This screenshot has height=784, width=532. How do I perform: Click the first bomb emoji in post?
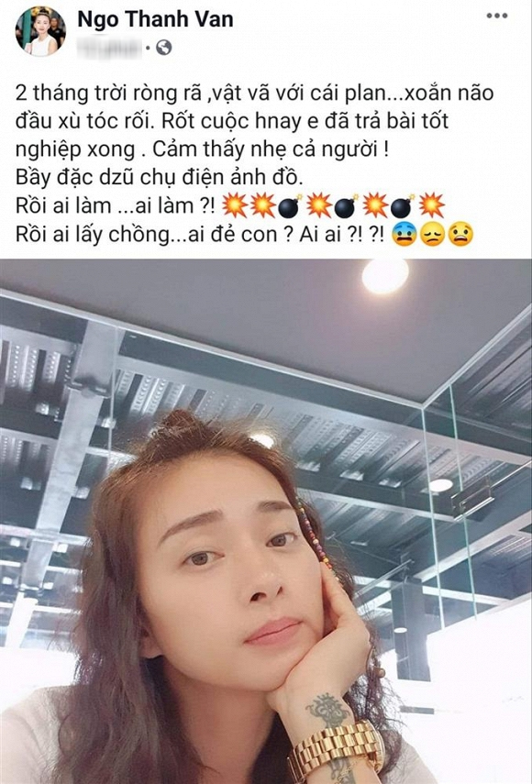point(290,205)
